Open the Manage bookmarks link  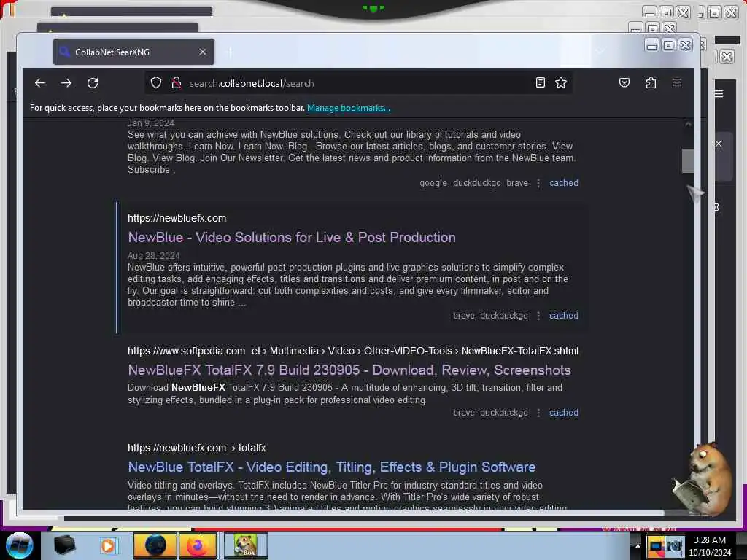click(x=348, y=108)
